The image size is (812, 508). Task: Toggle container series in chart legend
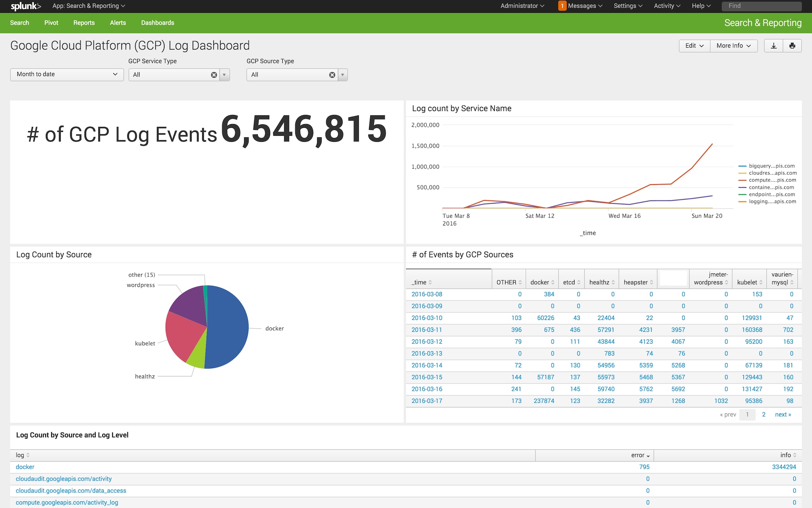[771, 187]
